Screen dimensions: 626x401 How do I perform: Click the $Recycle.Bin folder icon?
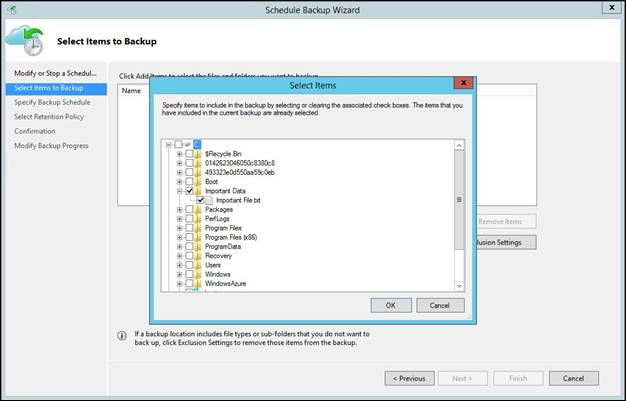coord(198,154)
